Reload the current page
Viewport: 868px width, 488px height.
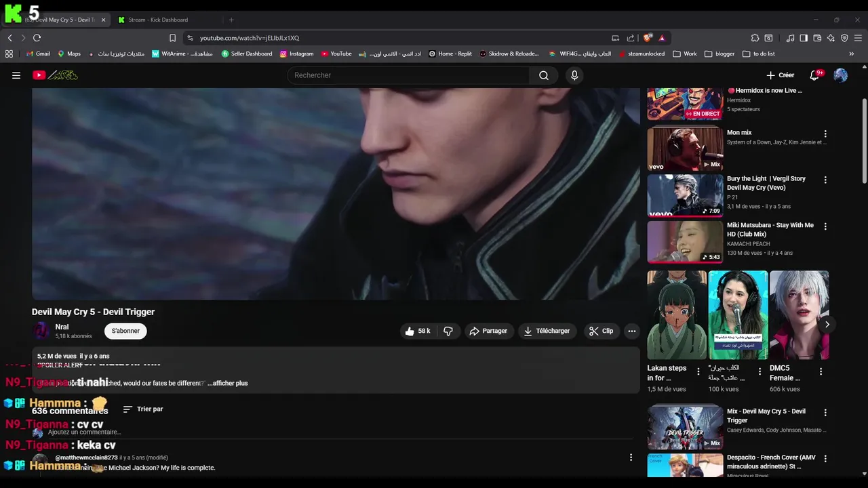37,38
